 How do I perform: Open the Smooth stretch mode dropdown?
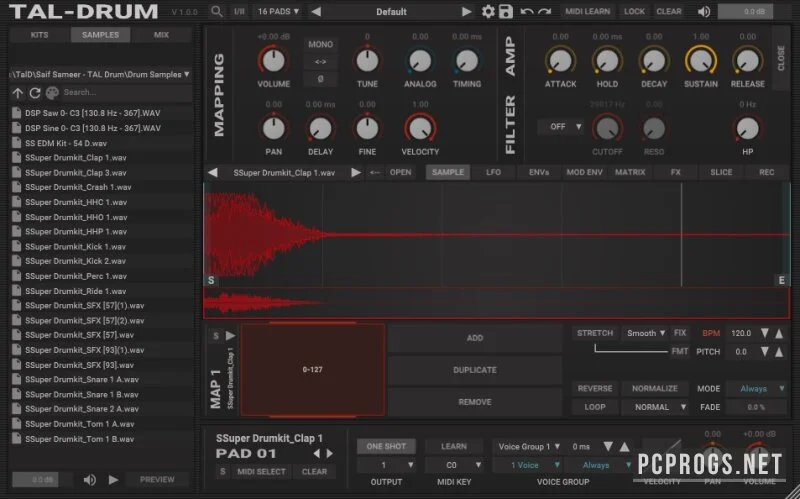coord(645,333)
